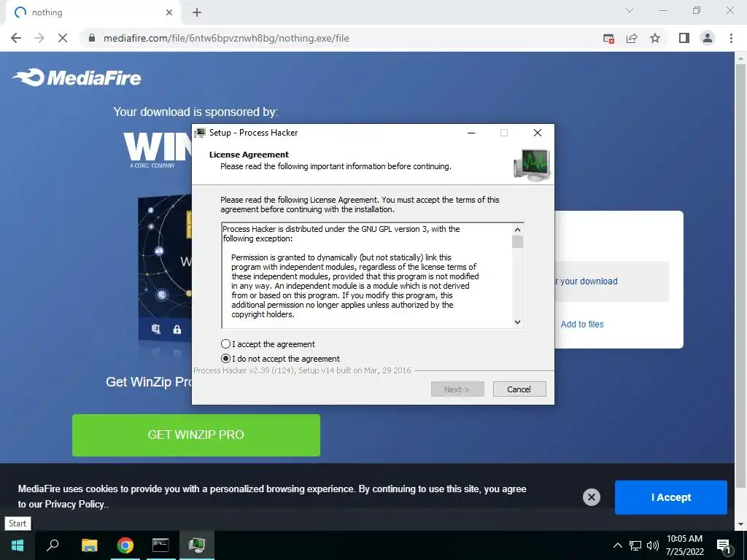Click the Setup title bar app icon

click(x=200, y=133)
